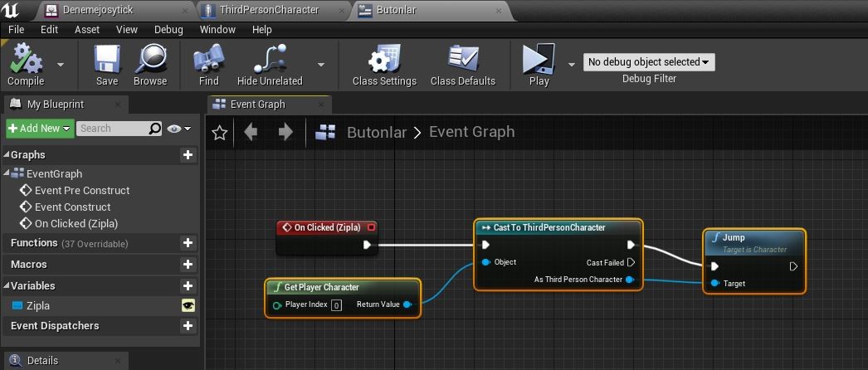Open the Play options dropdown arrow

pos(572,65)
